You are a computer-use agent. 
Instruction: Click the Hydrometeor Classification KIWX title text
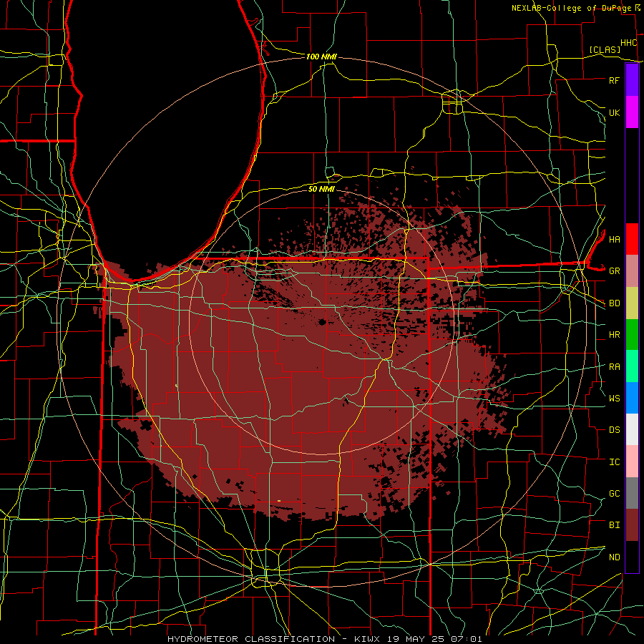(x=324, y=639)
